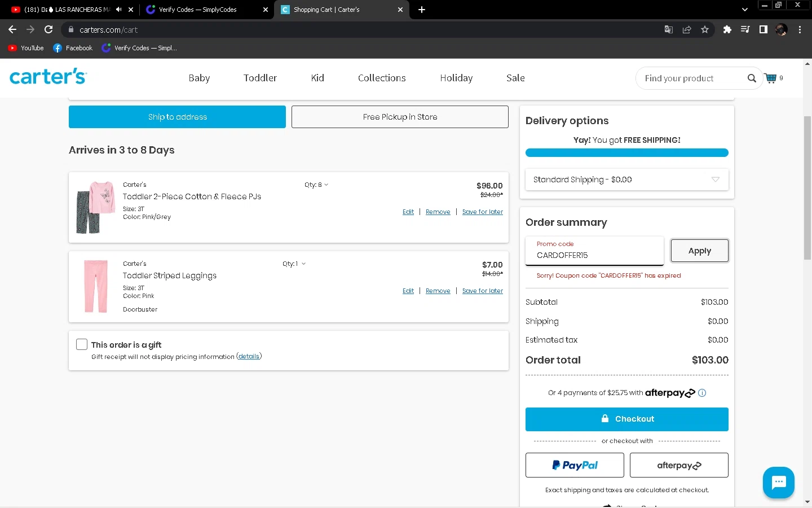Image resolution: width=812 pixels, height=508 pixels.
Task: Open the media control icon
Action: (745, 29)
